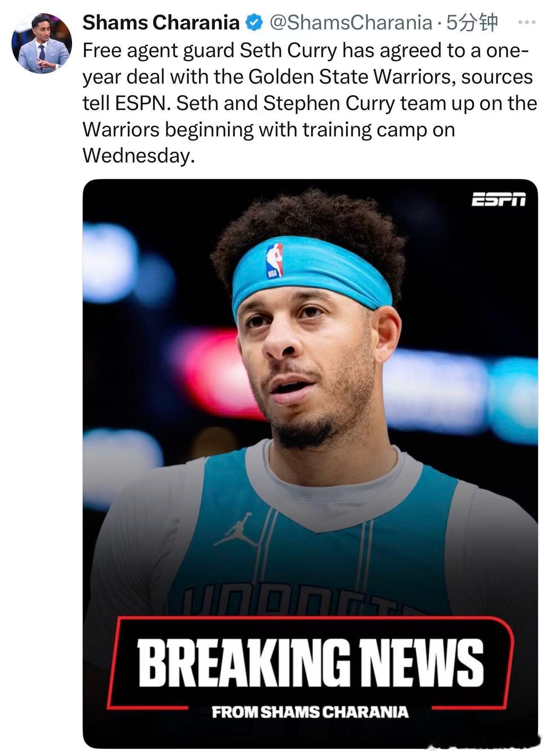
Task: Click the FROM SHAMS CHARANIA caption
Action: coord(310,712)
